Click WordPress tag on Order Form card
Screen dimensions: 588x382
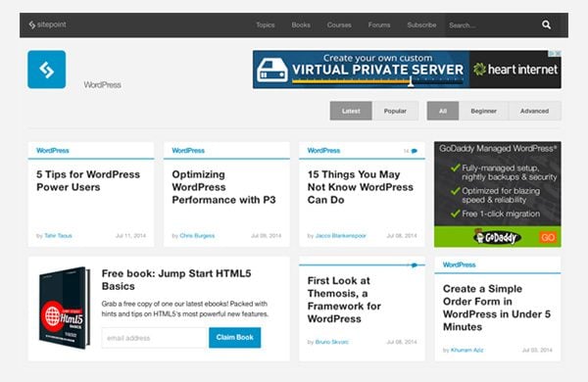(x=459, y=265)
